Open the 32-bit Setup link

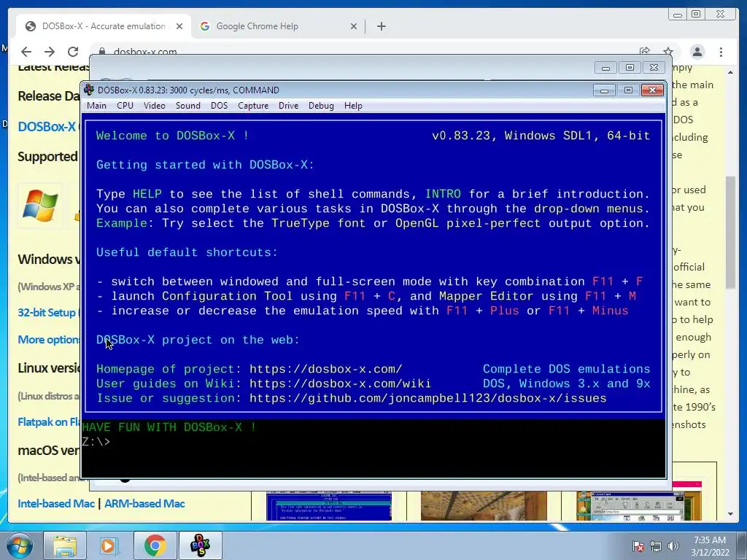49,312
